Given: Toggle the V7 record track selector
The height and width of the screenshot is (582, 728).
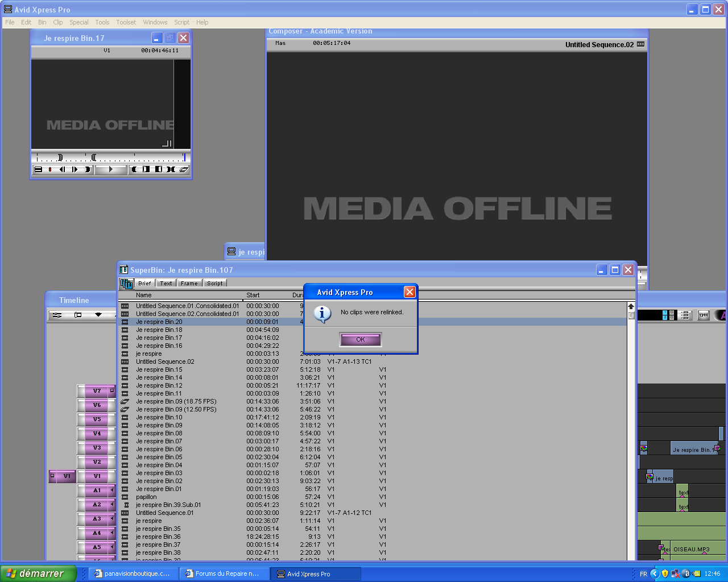Looking at the screenshot, I should tap(97, 390).
